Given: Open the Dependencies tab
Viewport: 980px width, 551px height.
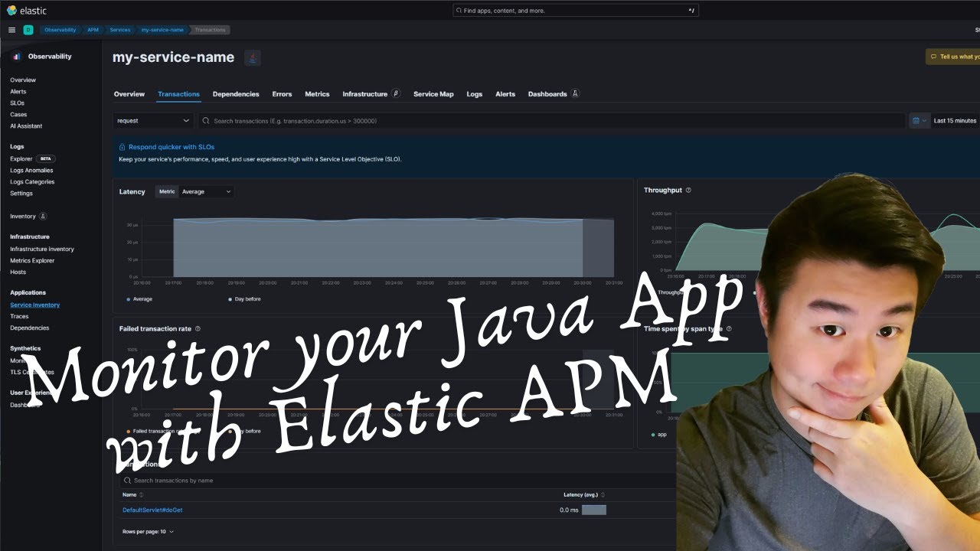Looking at the screenshot, I should [x=236, y=94].
